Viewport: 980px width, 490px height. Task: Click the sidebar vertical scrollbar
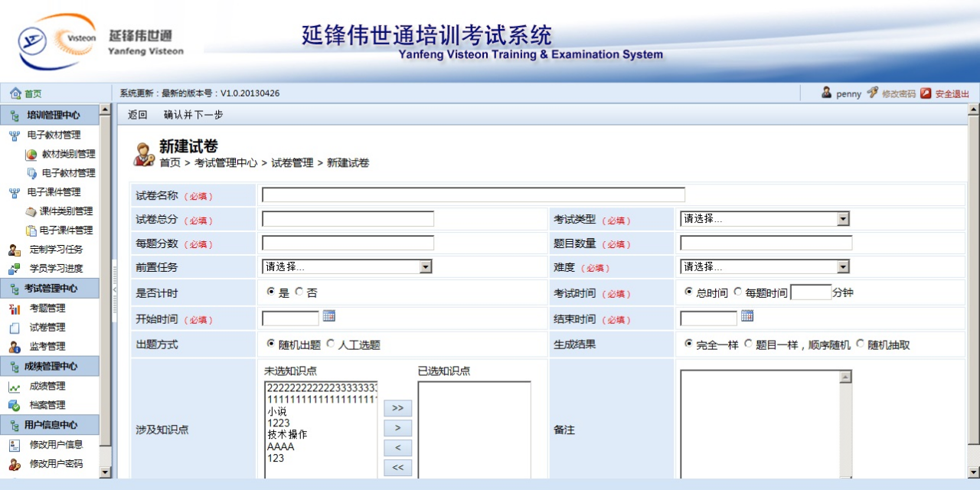tap(106, 291)
